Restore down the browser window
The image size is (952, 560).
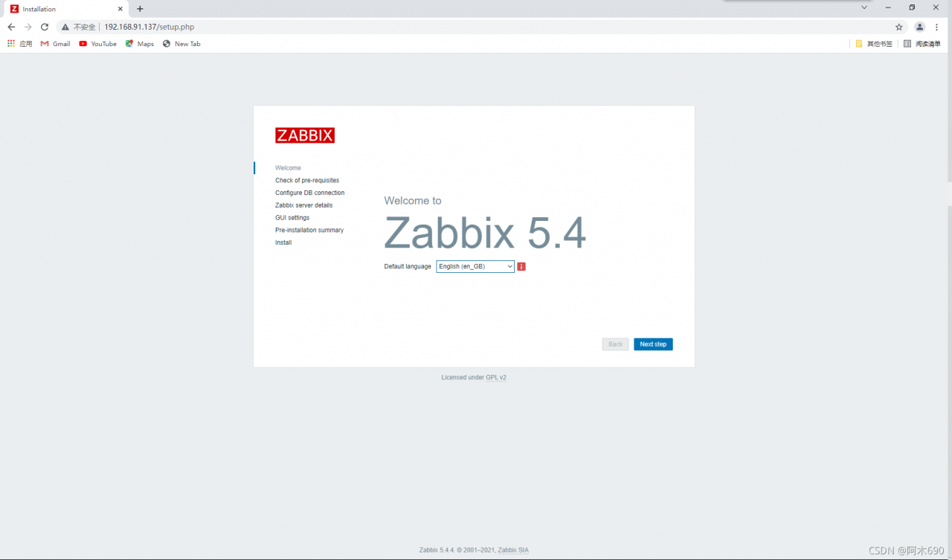tap(912, 7)
